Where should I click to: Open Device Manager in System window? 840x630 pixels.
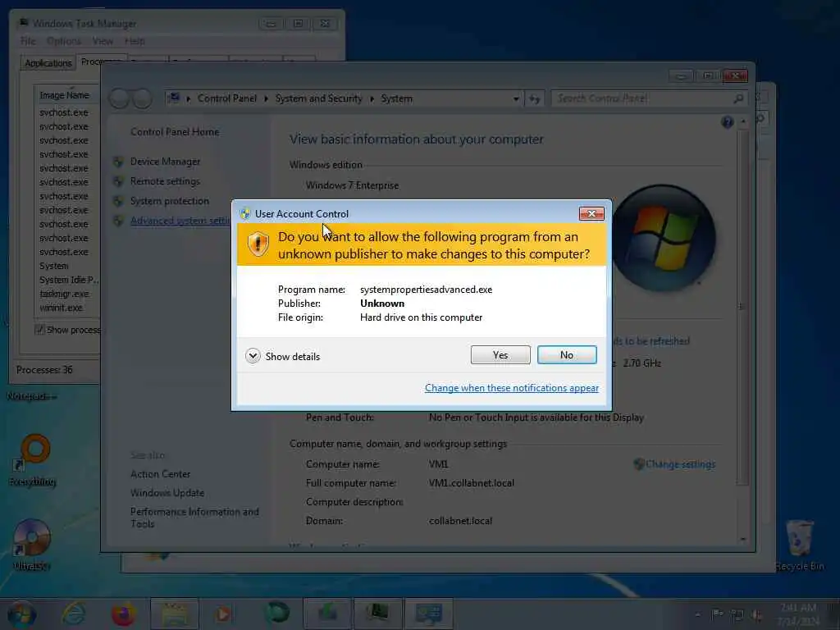click(x=165, y=162)
